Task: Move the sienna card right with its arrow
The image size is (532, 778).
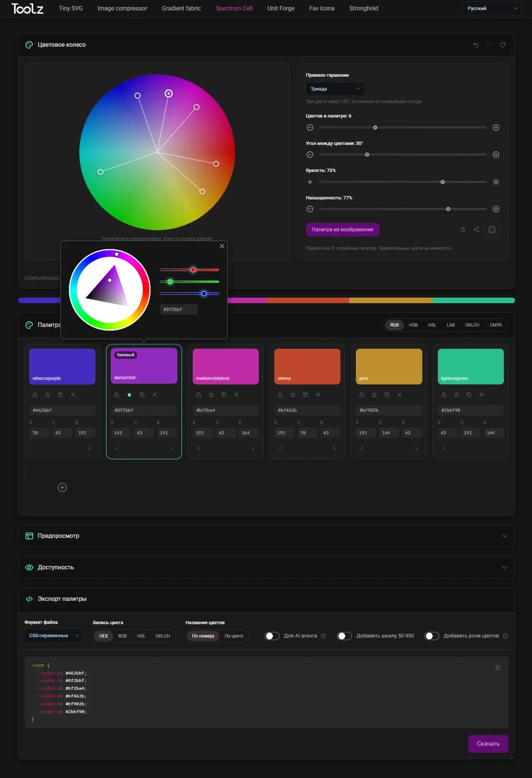Action: point(334,449)
